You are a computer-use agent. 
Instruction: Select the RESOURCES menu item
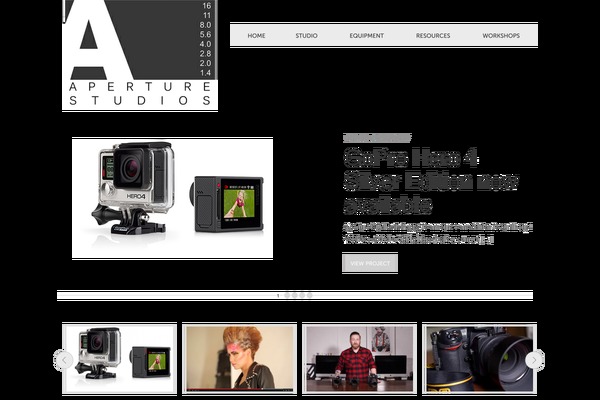(433, 36)
